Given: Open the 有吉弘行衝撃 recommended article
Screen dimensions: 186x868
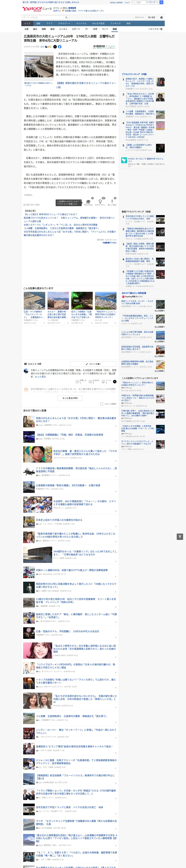Looking at the screenshot, I should (x=85, y=453).
